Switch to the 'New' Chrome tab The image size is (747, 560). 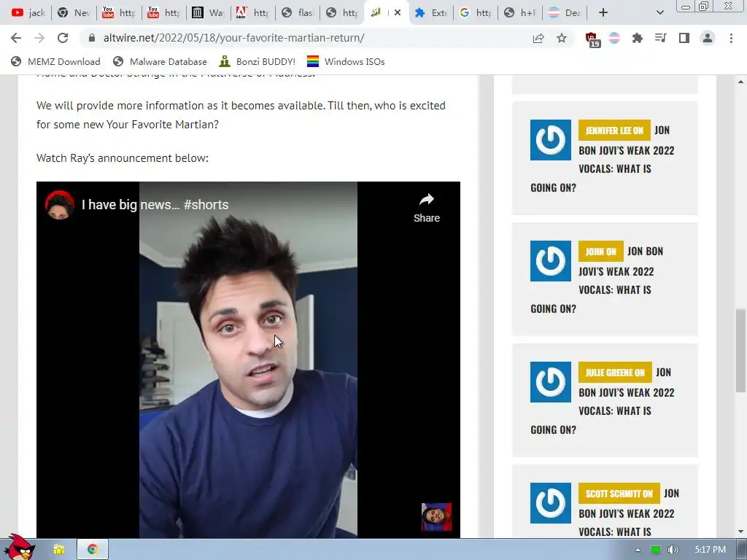pos(73,13)
